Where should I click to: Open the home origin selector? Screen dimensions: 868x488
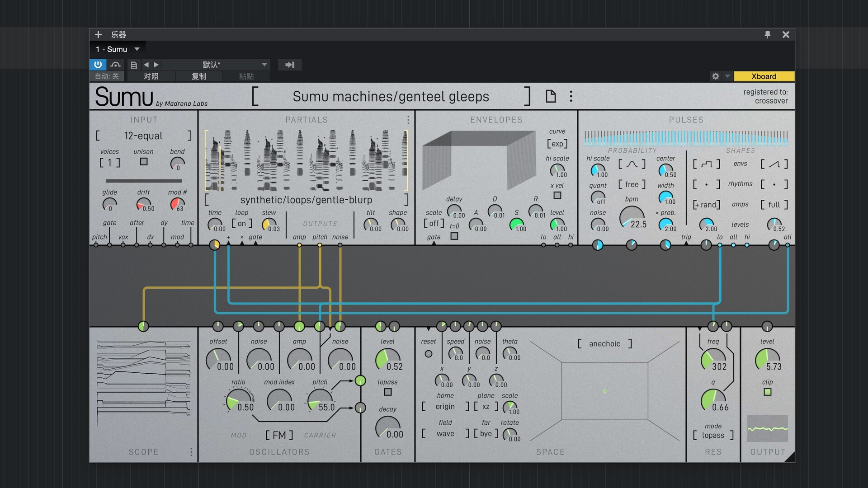coord(445,406)
